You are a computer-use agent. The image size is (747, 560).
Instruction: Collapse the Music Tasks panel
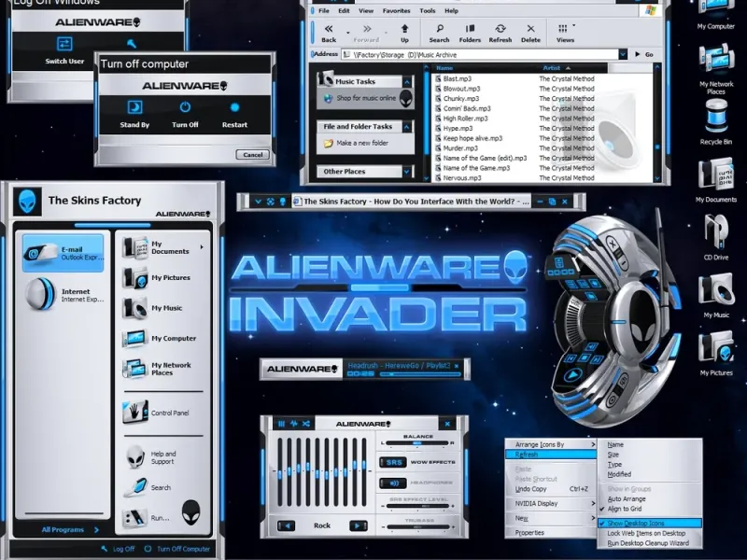407,82
